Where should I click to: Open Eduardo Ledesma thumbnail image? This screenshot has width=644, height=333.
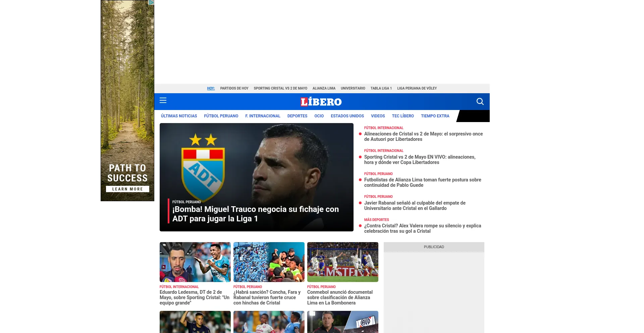[195, 262]
